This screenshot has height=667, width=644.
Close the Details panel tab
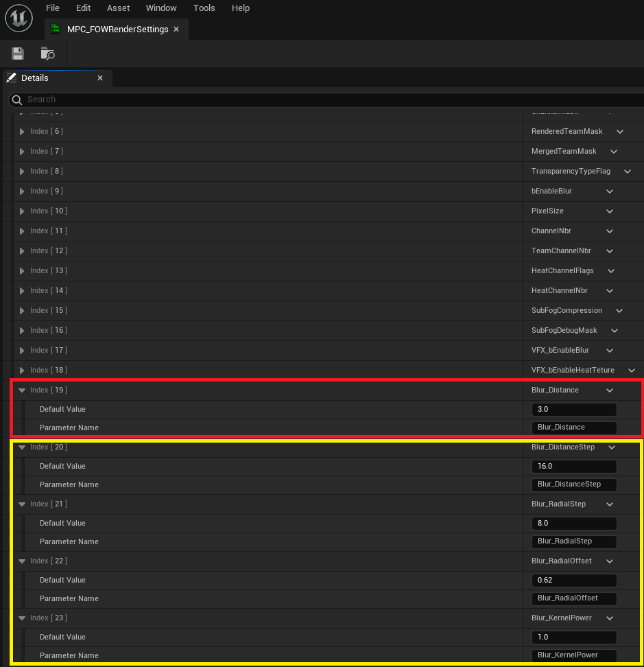(100, 78)
